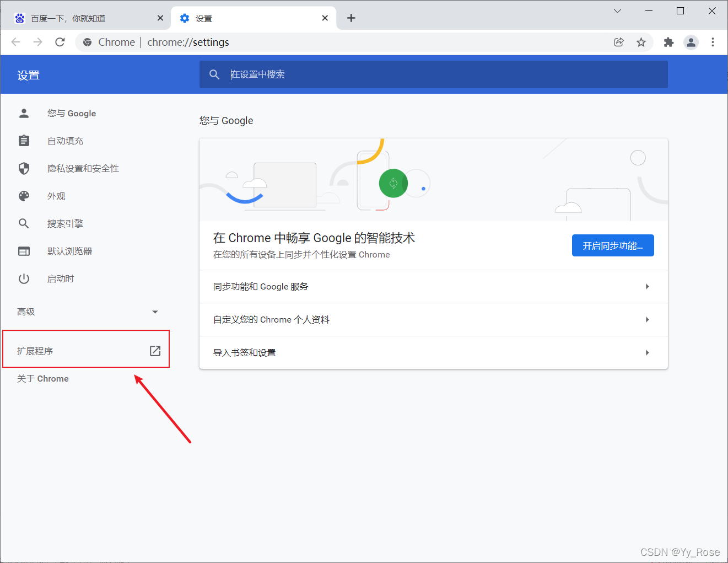Open 启动时 settings section
The height and width of the screenshot is (563, 728).
[61, 278]
